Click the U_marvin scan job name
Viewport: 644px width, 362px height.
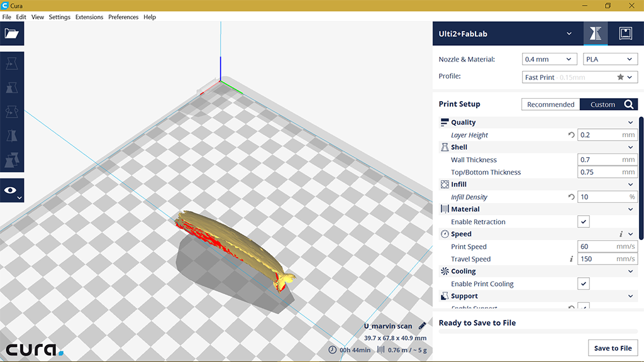(x=387, y=326)
